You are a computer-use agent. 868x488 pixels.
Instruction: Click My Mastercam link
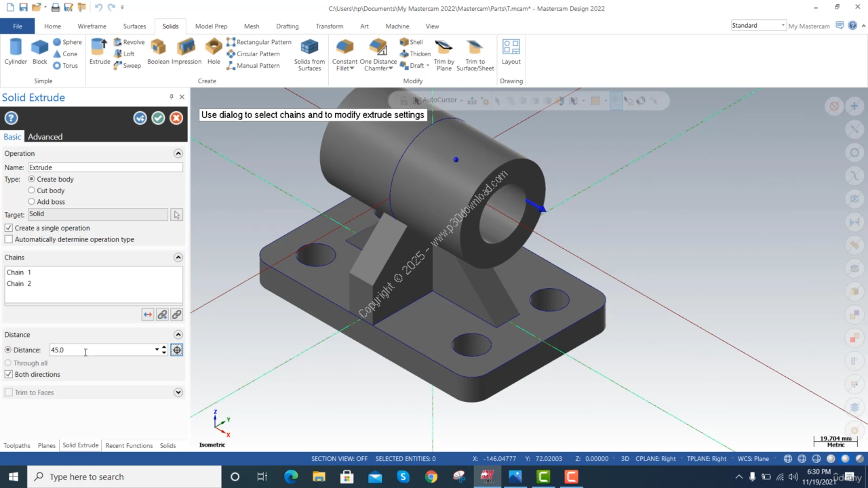tap(809, 26)
